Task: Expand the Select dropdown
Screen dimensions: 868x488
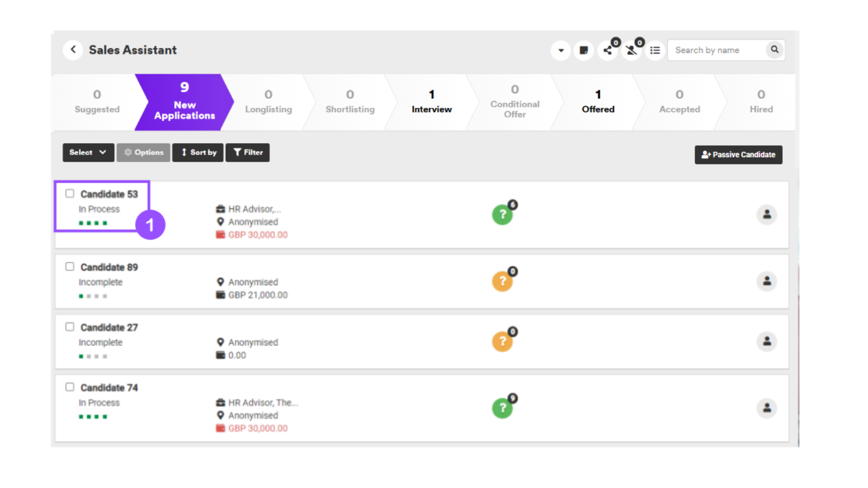Action: point(88,153)
